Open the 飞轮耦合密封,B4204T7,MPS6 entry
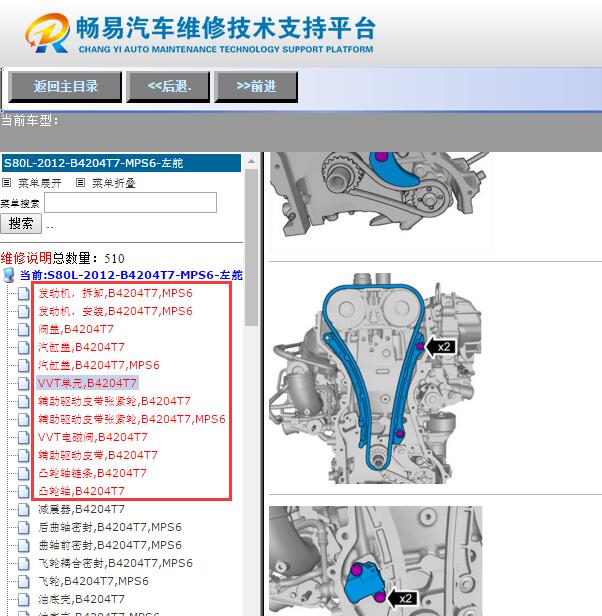The height and width of the screenshot is (616, 602). pos(115,563)
